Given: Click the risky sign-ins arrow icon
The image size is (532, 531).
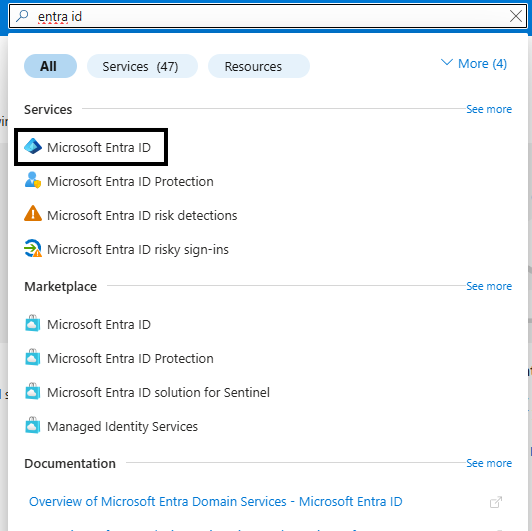Looking at the screenshot, I should pyautogui.click(x=33, y=248).
